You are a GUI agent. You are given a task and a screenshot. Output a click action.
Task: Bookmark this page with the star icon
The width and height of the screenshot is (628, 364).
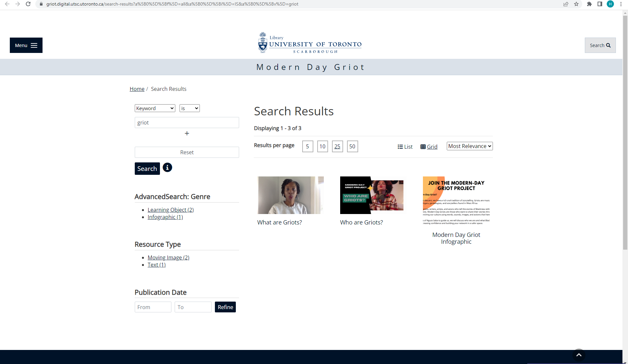tap(576, 4)
